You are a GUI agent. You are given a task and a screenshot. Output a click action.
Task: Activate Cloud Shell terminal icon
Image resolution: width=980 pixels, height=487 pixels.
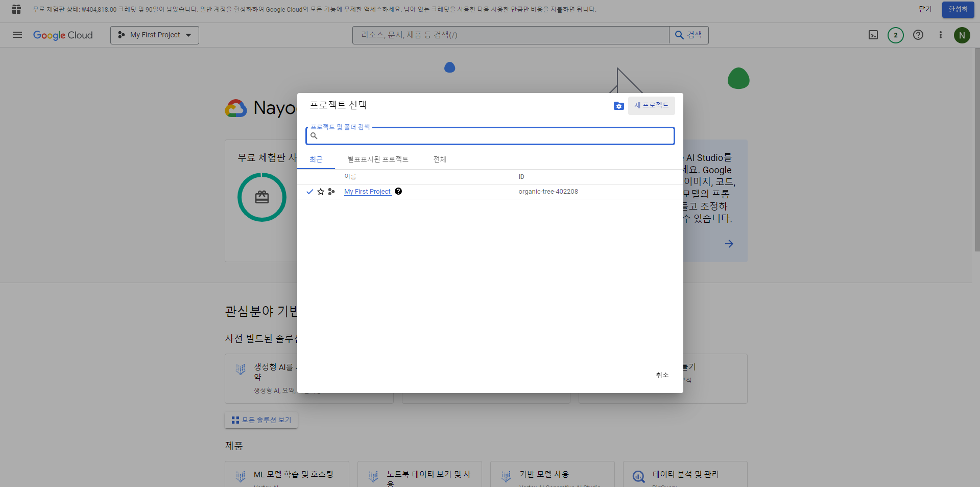coord(873,35)
